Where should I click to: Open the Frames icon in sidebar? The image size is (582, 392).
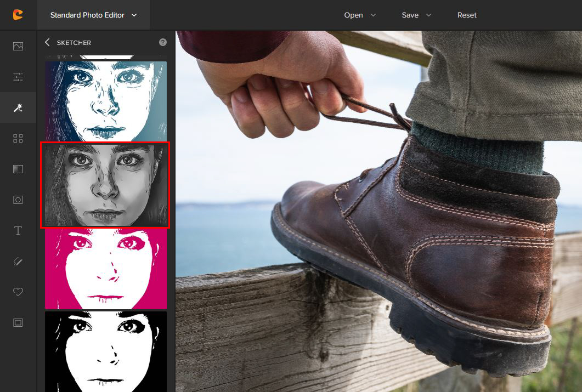tap(18, 323)
